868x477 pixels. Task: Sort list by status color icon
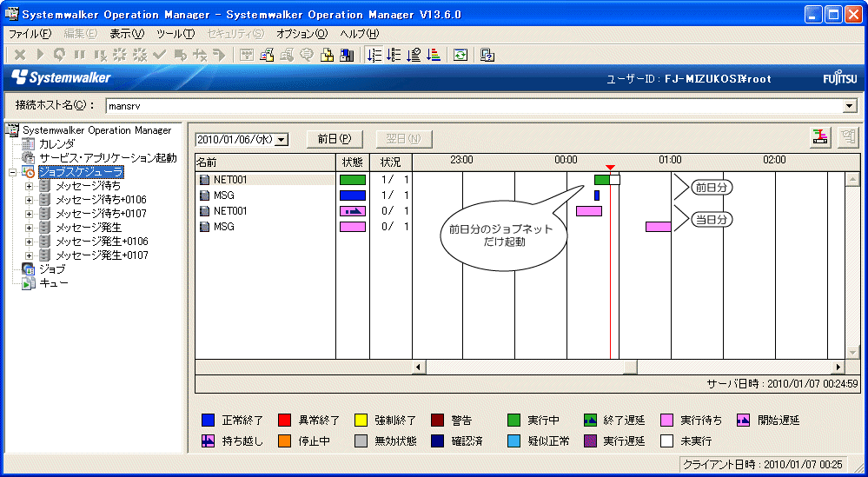[x=434, y=55]
